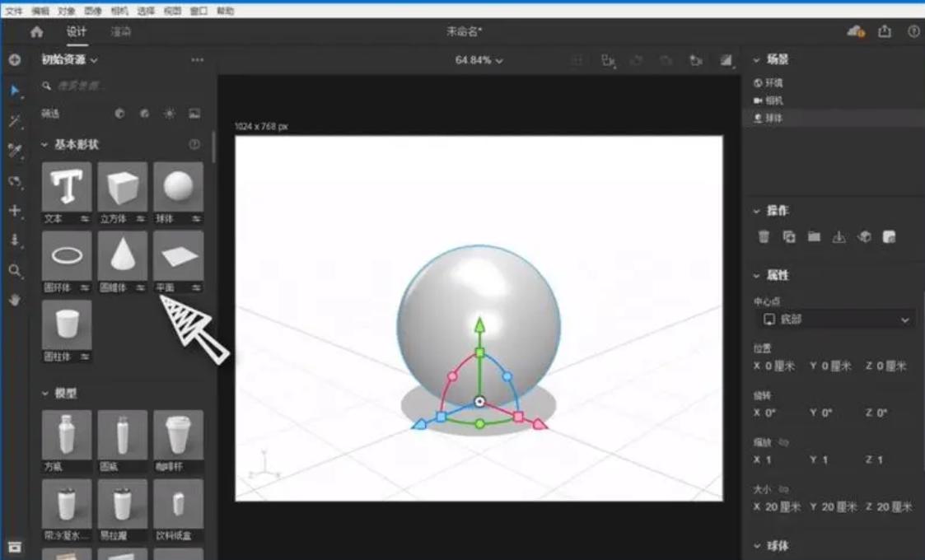Filter assets by models icon
Image resolution: width=925 pixels, height=560 pixels.
pos(119,114)
